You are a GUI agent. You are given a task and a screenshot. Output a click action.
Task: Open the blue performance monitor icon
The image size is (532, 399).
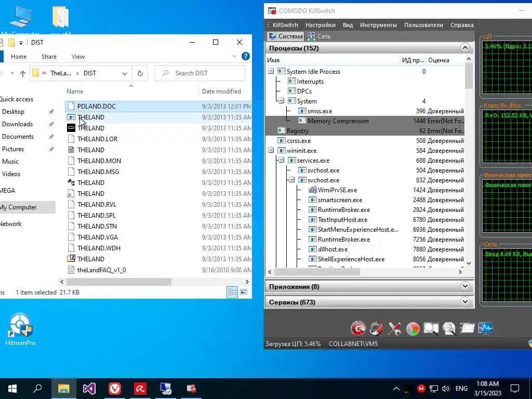[486, 328]
